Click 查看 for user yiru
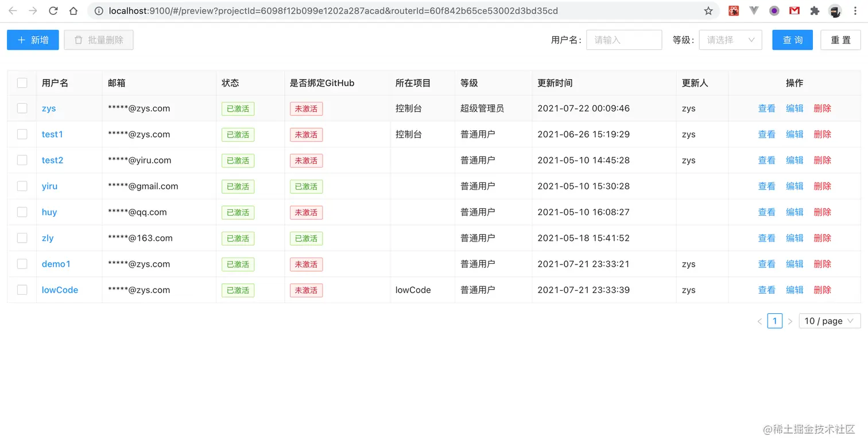 click(x=767, y=186)
